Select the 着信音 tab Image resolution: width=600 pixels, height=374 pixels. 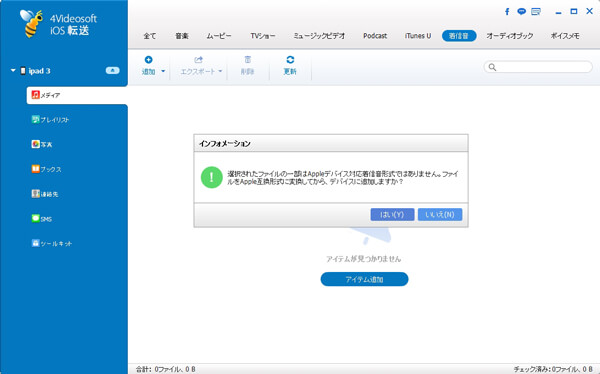pyautogui.click(x=459, y=36)
